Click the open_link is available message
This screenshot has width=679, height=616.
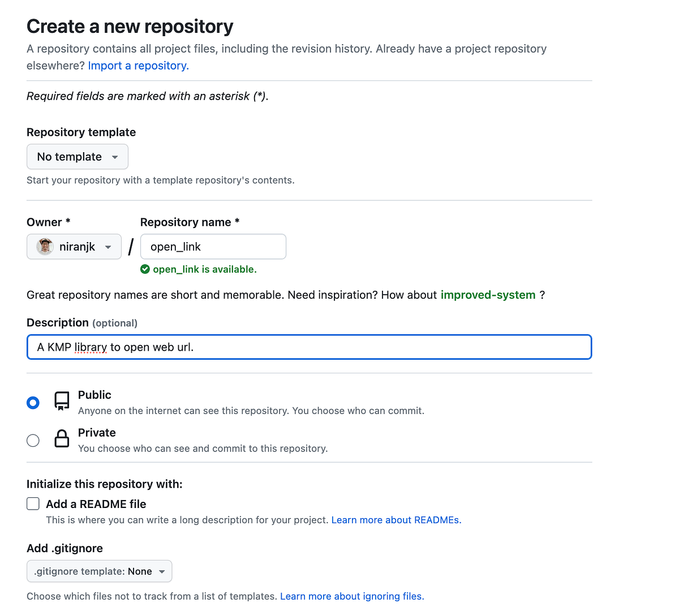[205, 269]
